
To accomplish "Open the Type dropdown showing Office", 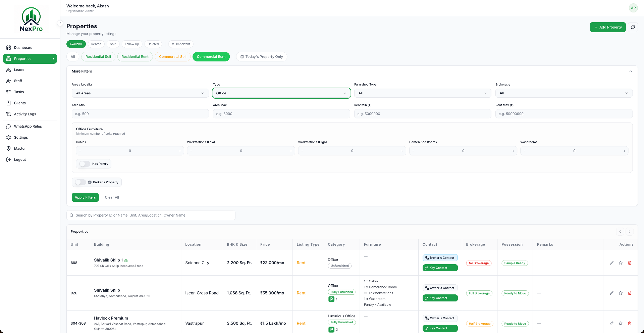I will pos(281,93).
